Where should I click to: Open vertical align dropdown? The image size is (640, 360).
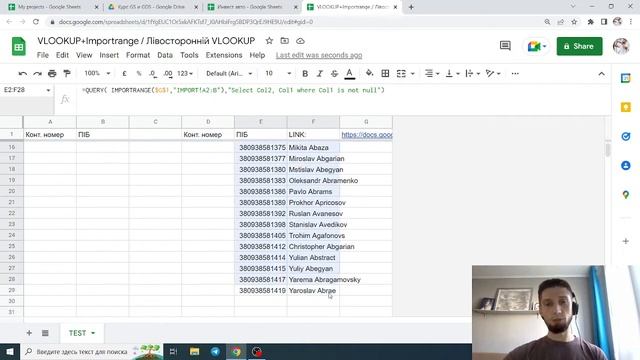pos(452,73)
